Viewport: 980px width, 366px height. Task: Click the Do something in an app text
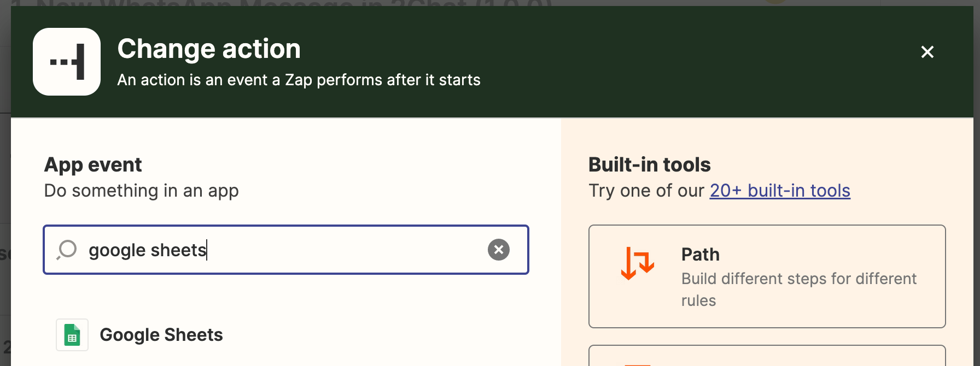[141, 191]
